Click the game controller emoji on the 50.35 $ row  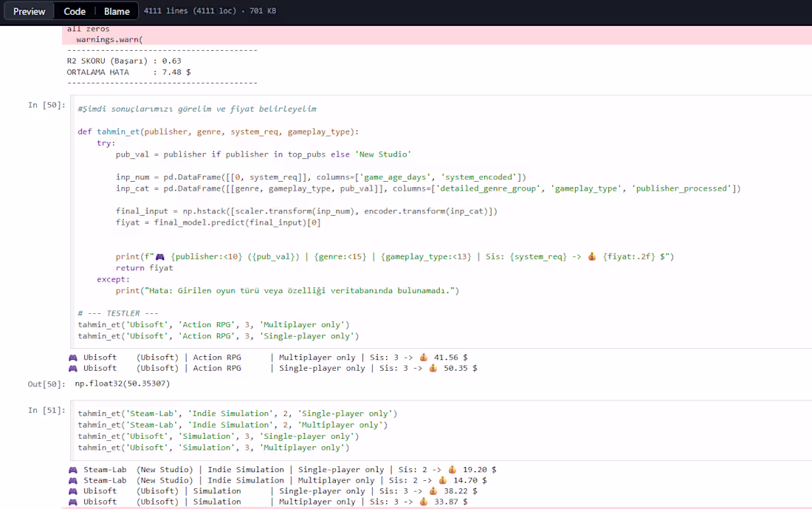point(73,369)
